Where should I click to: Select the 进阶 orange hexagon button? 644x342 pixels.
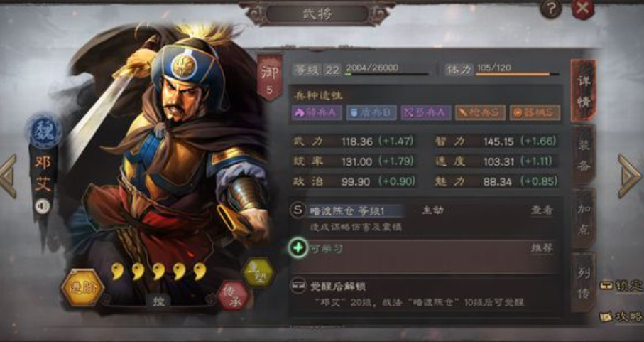point(82,288)
